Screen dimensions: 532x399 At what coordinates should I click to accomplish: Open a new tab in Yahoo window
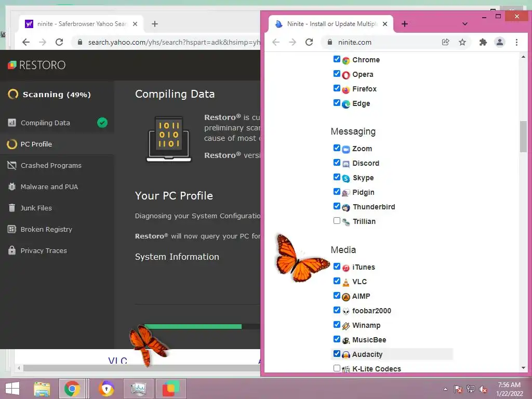tap(155, 24)
